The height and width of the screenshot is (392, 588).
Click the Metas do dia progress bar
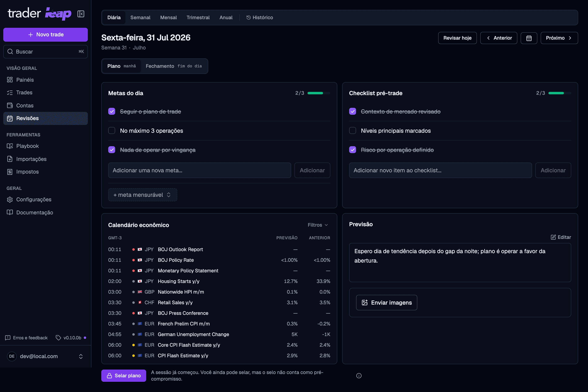(x=319, y=93)
